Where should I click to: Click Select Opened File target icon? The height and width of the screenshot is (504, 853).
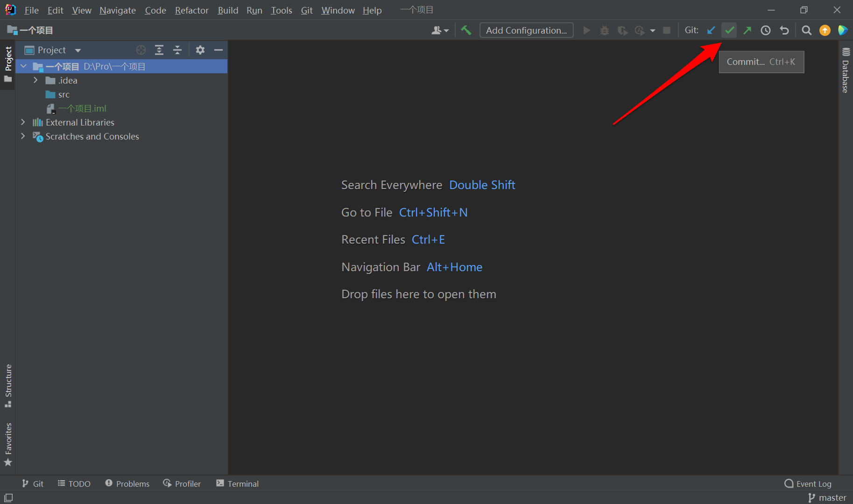coord(141,50)
